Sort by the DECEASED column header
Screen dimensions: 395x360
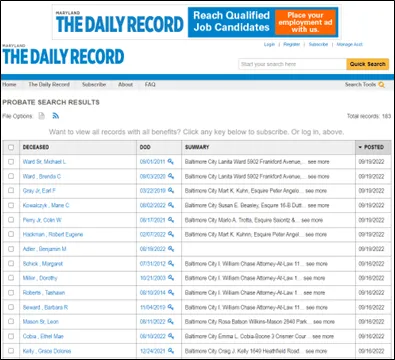[x=36, y=147]
